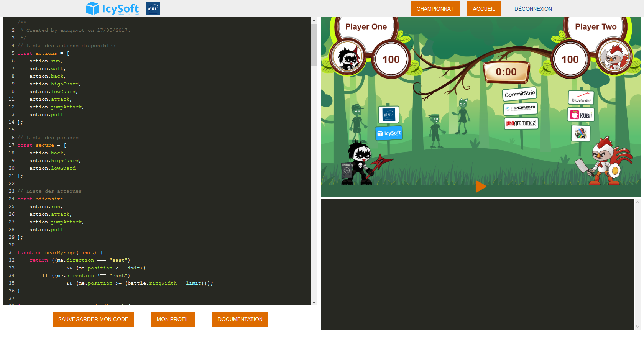This screenshot has width=644, height=343.
Task: Click 'action.pull' on line 28
Action: 46,230
